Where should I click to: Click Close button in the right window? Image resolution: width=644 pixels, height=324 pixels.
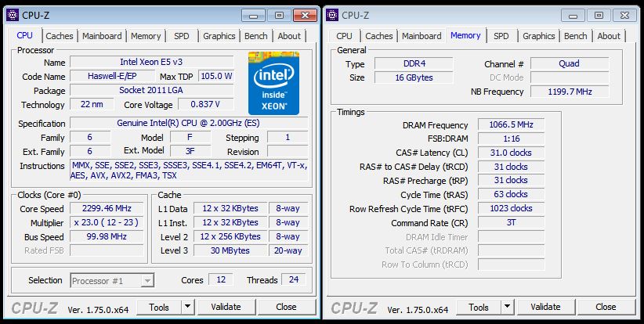pyautogui.click(x=606, y=307)
